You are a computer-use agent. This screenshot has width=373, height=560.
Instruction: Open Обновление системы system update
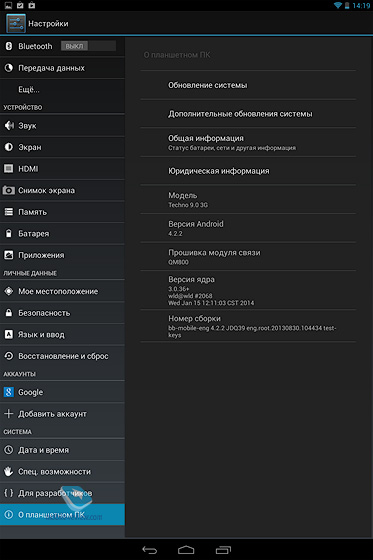point(248,85)
